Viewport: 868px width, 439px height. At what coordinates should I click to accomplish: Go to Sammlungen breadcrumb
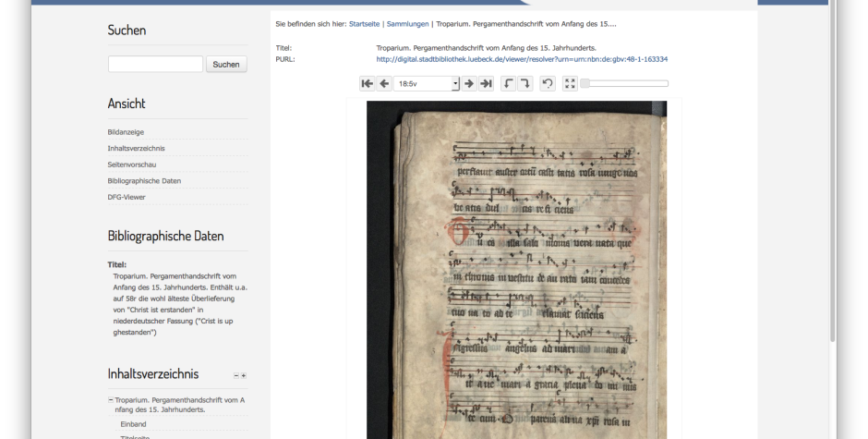click(x=408, y=24)
